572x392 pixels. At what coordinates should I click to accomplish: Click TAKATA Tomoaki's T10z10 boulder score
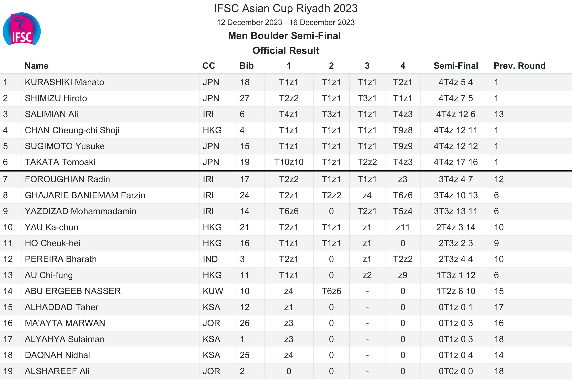(289, 162)
